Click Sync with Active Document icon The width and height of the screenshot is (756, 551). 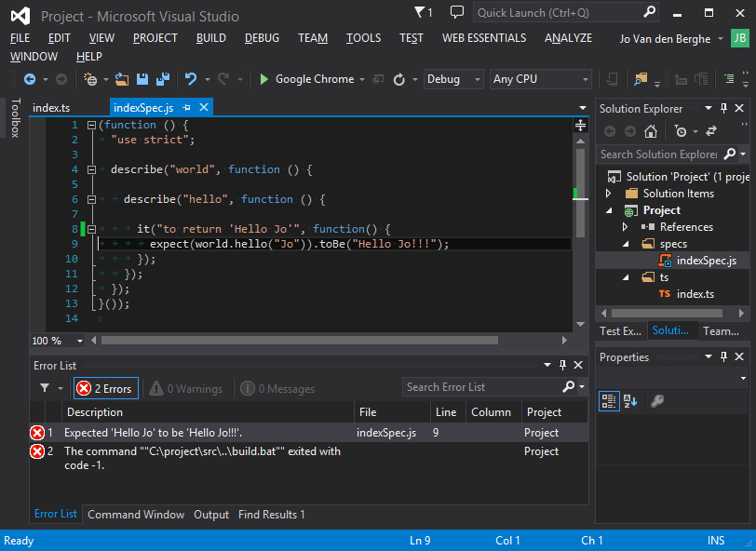click(x=711, y=131)
